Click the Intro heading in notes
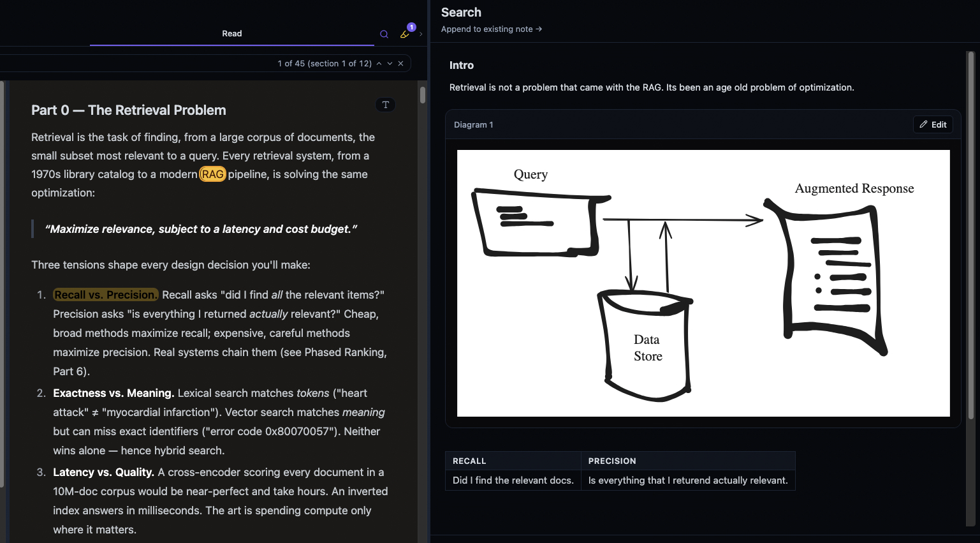Image resolution: width=980 pixels, height=543 pixels. click(462, 65)
